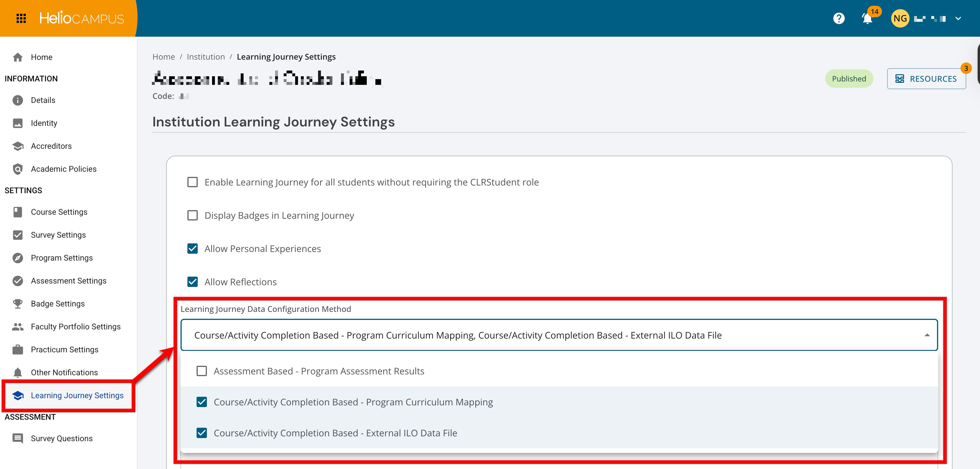980x469 pixels.
Task: Click the Details info icon
Action: (17, 100)
